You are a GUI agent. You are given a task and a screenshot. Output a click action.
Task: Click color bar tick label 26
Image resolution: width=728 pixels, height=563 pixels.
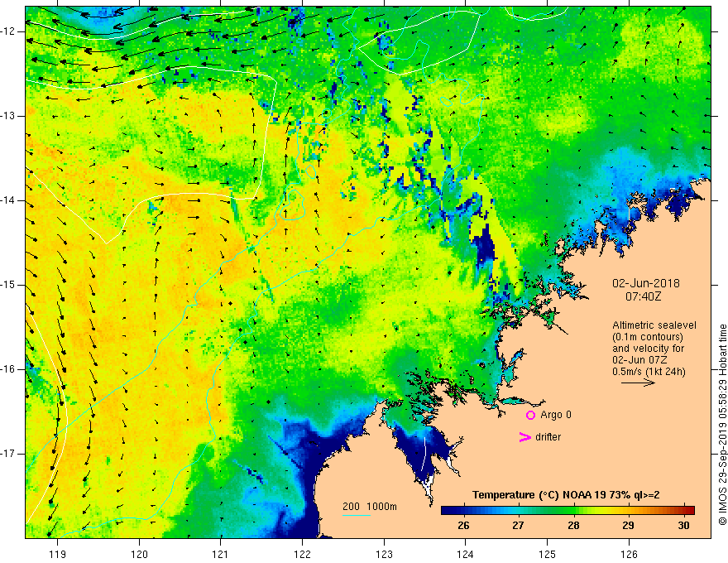pos(463,526)
